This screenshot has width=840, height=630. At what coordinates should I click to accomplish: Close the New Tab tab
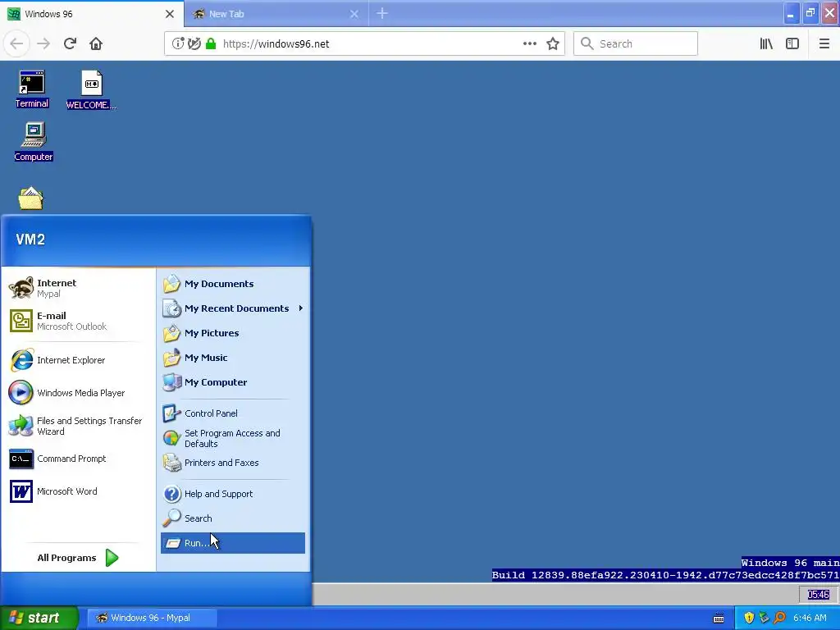354,14
